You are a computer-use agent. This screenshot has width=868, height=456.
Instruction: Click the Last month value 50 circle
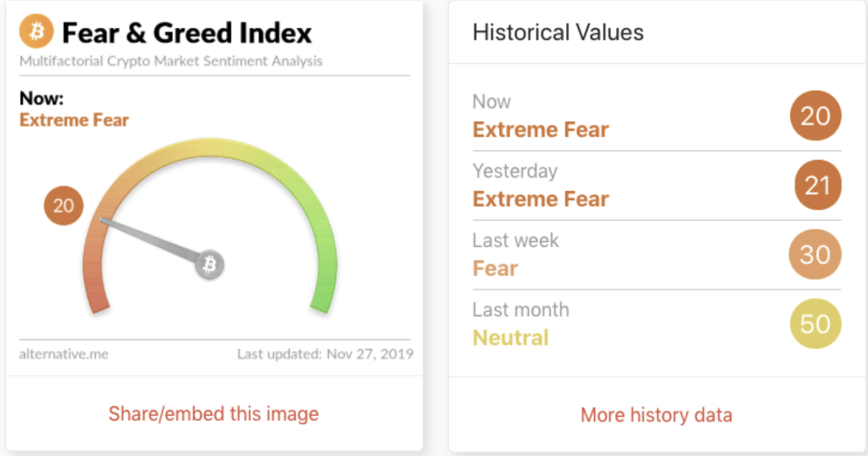coord(815,323)
